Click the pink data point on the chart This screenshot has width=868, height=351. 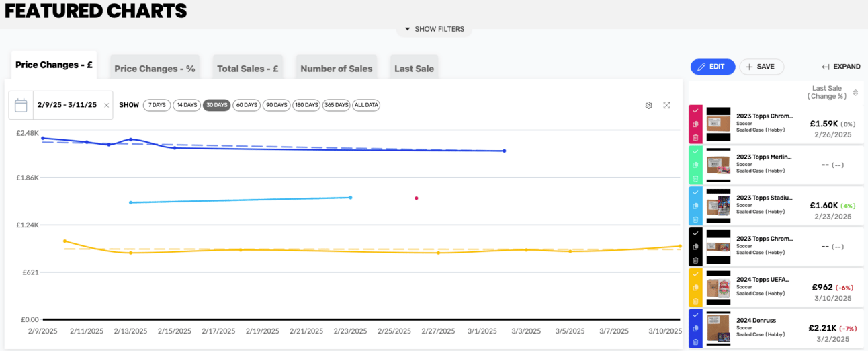tap(417, 198)
